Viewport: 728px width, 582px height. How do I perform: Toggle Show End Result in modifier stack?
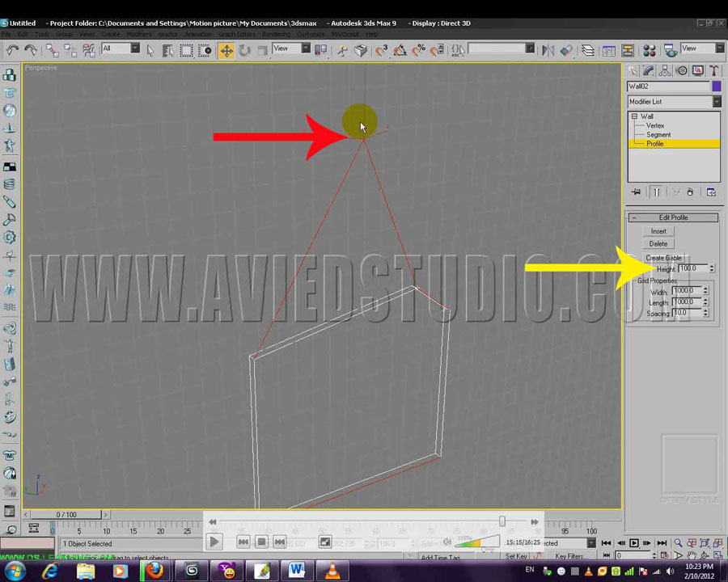(656, 192)
